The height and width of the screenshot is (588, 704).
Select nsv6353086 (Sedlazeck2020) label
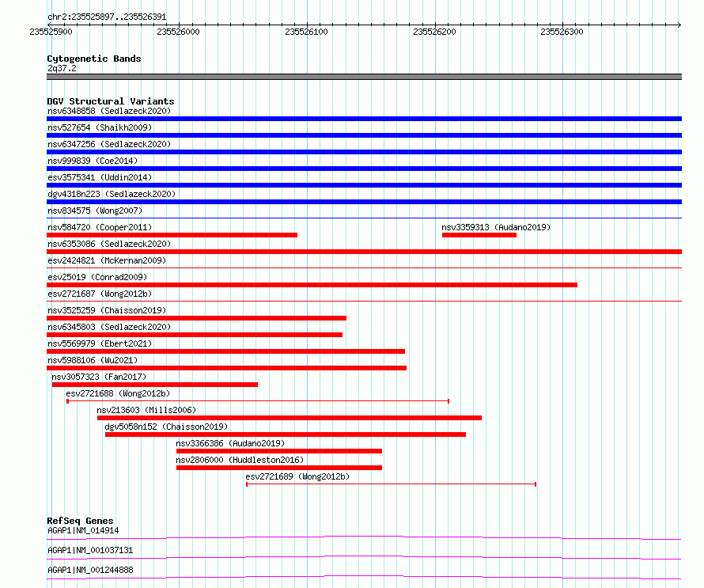(109, 244)
